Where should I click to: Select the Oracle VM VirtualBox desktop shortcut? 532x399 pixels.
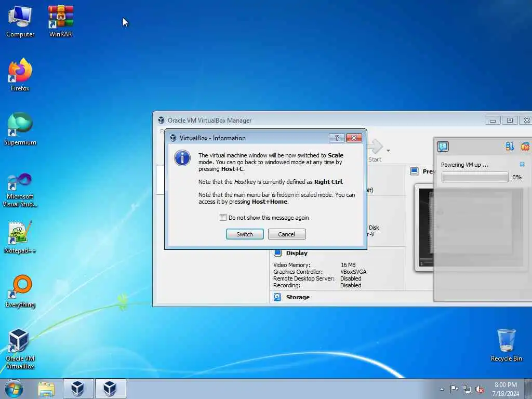point(20,349)
